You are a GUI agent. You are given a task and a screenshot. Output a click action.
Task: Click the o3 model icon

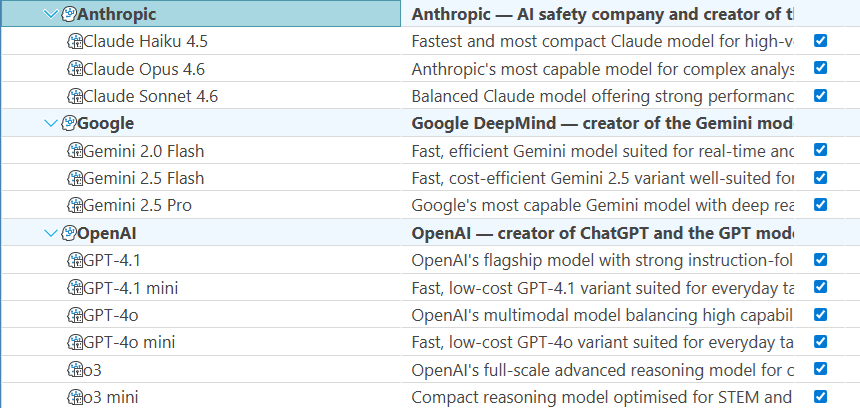pyautogui.click(x=75, y=370)
